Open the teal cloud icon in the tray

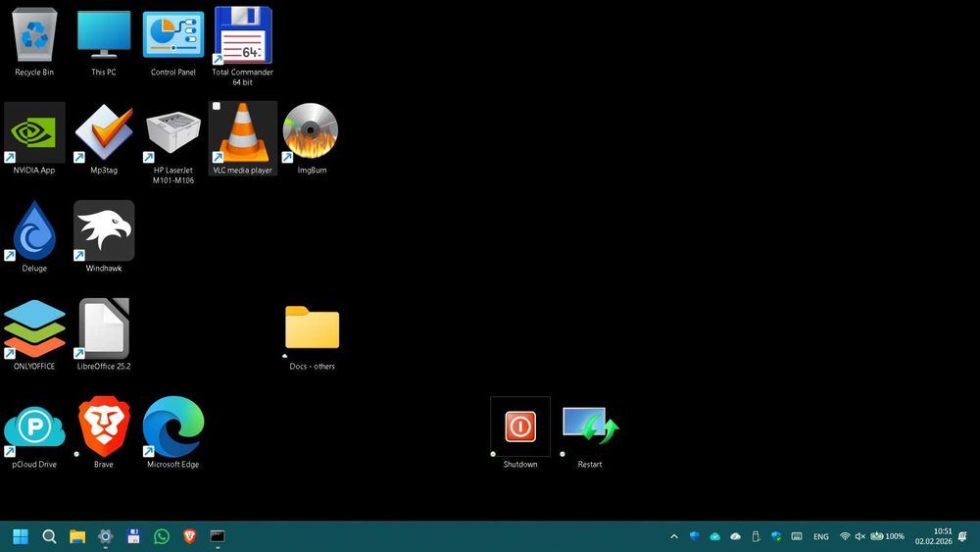(x=715, y=536)
